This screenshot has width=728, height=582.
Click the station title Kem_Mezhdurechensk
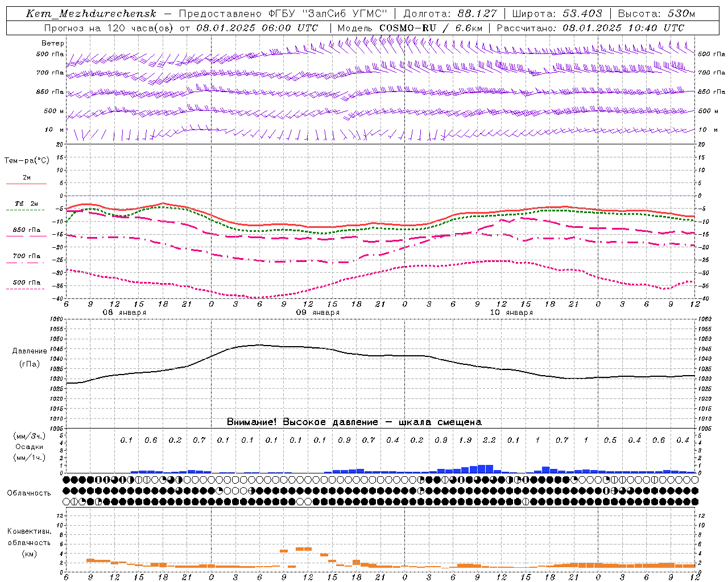[x=91, y=14]
